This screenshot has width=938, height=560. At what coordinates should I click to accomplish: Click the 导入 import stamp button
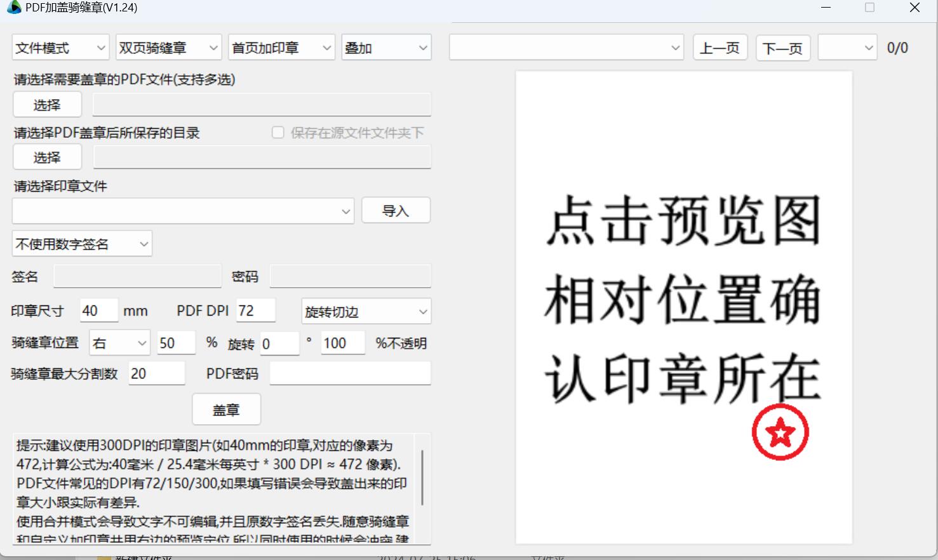[x=396, y=210]
